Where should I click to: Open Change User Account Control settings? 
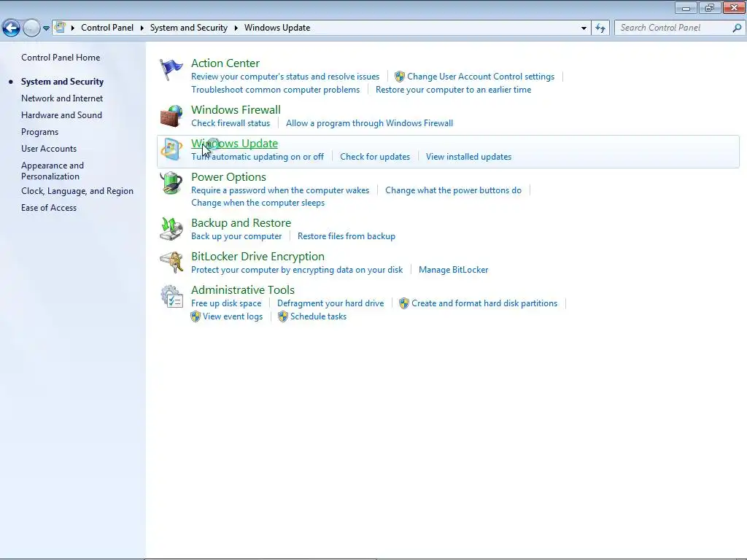coord(481,77)
